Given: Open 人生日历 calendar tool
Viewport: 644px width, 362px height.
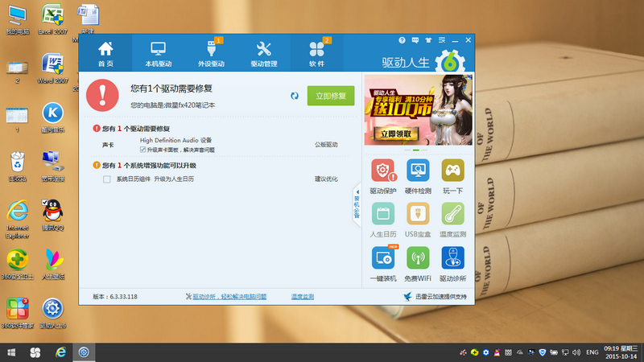Looking at the screenshot, I should [x=383, y=216].
